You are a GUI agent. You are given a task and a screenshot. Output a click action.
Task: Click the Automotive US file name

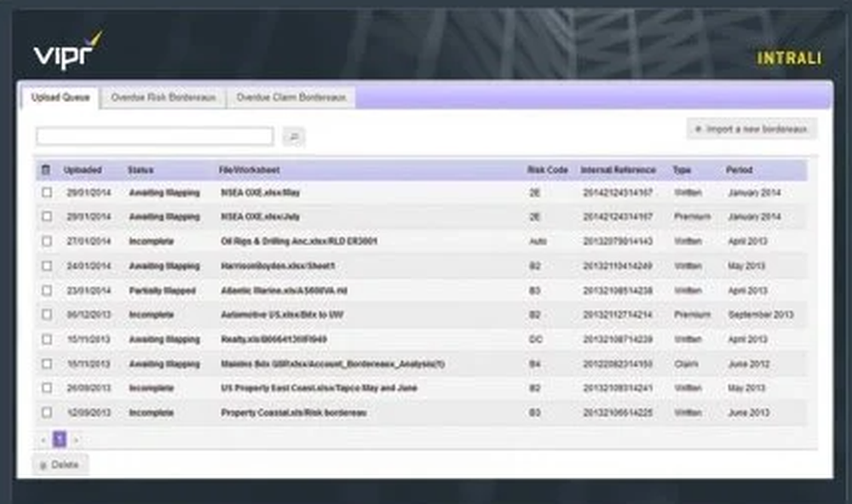(x=282, y=314)
